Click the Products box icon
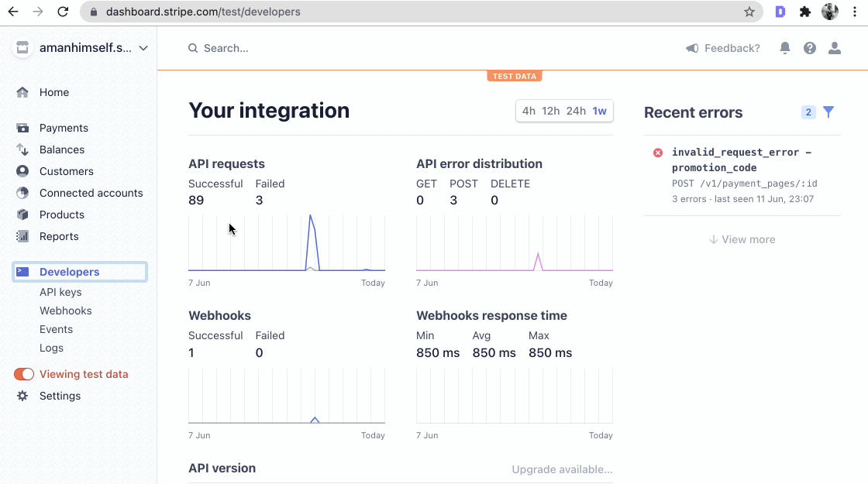The width and height of the screenshot is (868, 484). tap(22, 214)
